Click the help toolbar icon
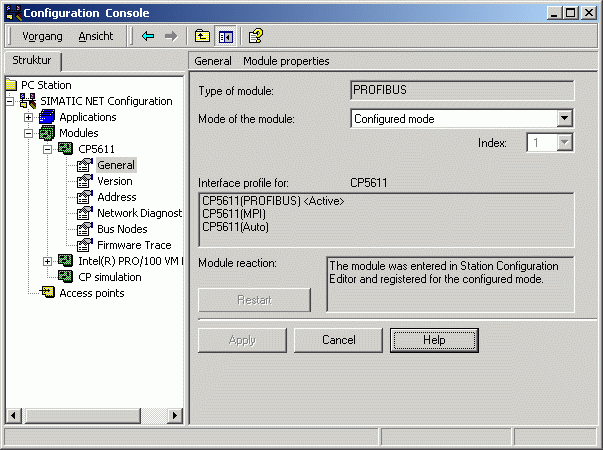Screen dimensions: 603x450 pyautogui.click(x=255, y=36)
